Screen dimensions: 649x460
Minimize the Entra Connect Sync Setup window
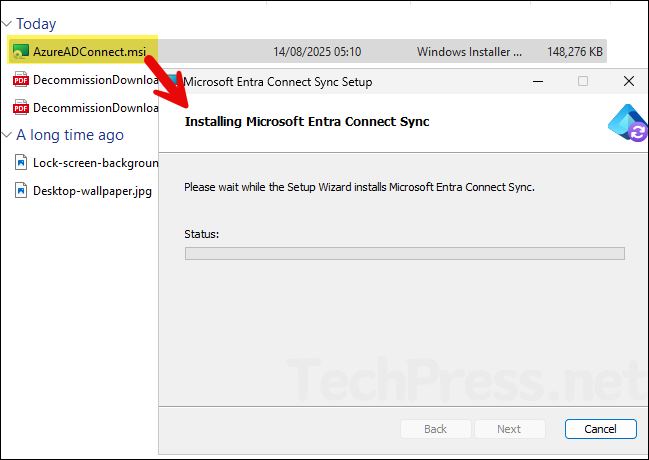tap(538, 81)
